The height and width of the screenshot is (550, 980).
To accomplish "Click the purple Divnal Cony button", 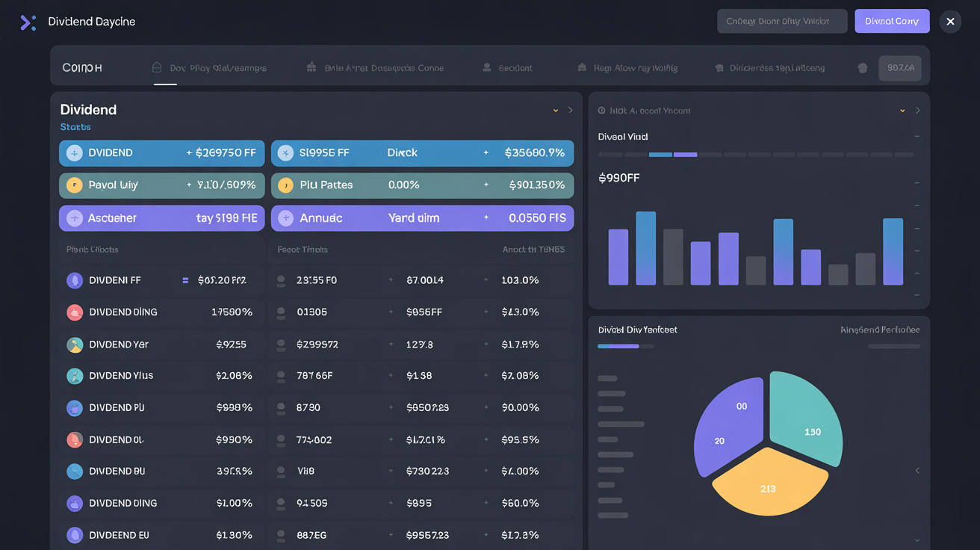I will [892, 21].
